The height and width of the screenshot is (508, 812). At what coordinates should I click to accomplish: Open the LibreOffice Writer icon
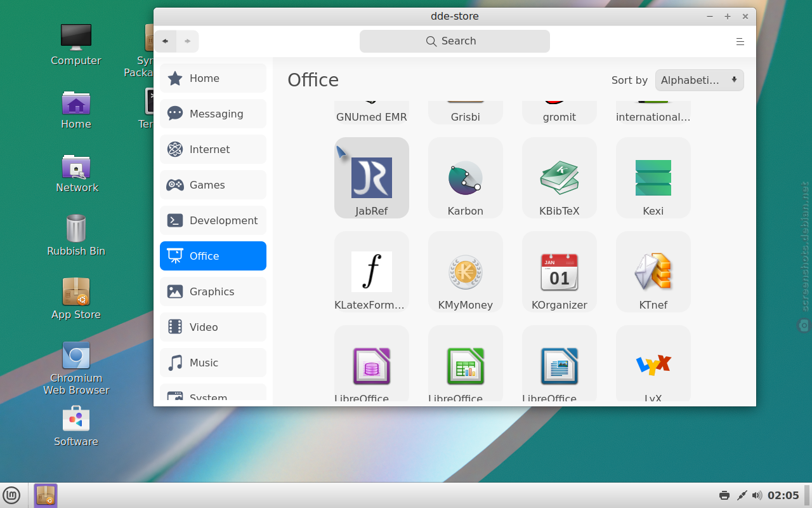pyautogui.click(x=560, y=366)
